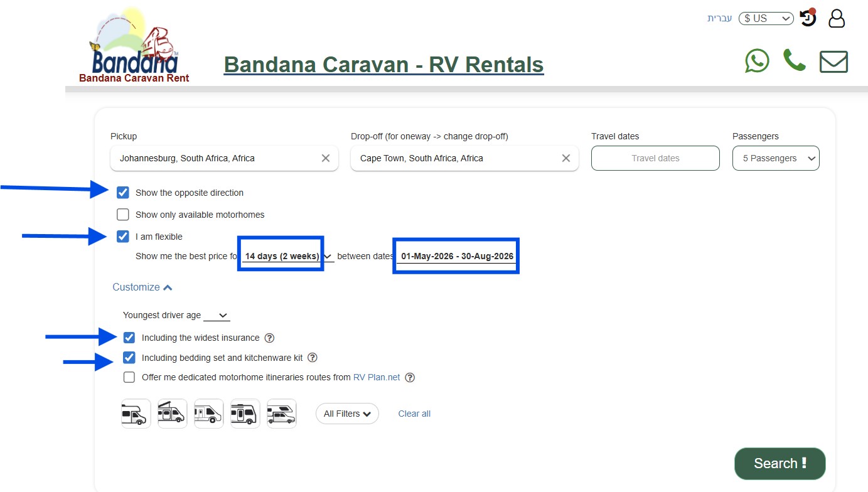Uncheck Show the opposite direction
Screen dimensions: 868x492
click(x=123, y=193)
